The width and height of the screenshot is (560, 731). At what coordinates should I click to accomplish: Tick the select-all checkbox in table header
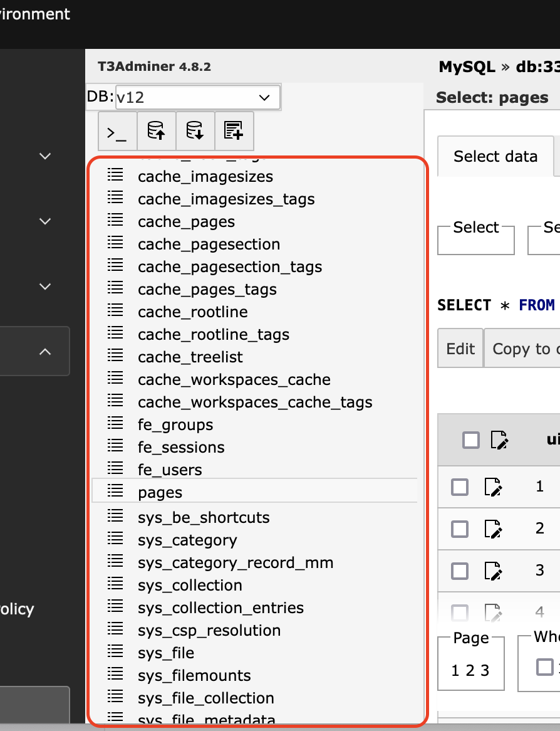click(x=470, y=440)
